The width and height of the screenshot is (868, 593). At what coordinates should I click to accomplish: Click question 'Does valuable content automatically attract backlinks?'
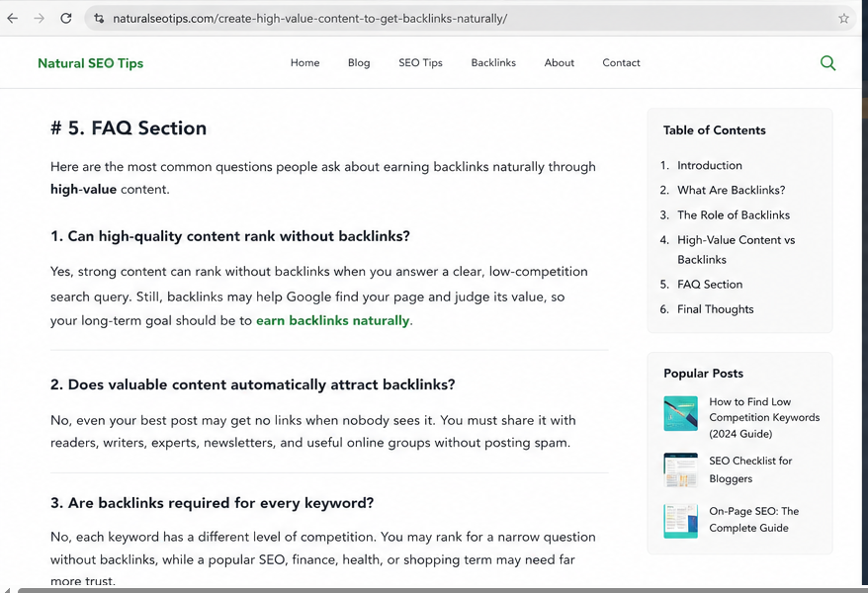click(252, 384)
